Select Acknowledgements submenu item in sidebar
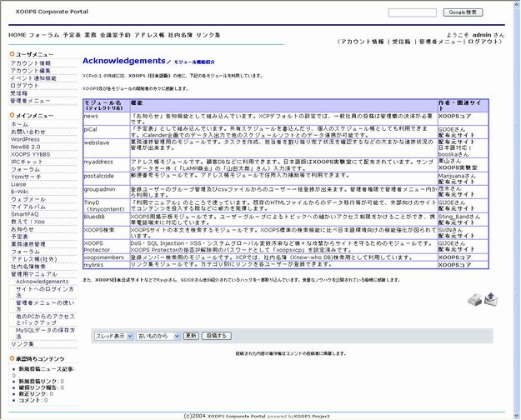 [x=43, y=282]
